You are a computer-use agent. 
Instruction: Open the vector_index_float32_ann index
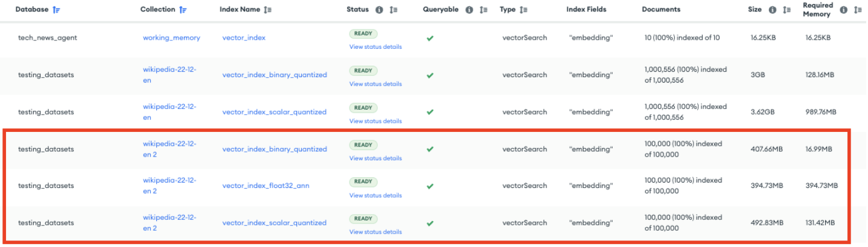pyautogui.click(x=266, y=186)
